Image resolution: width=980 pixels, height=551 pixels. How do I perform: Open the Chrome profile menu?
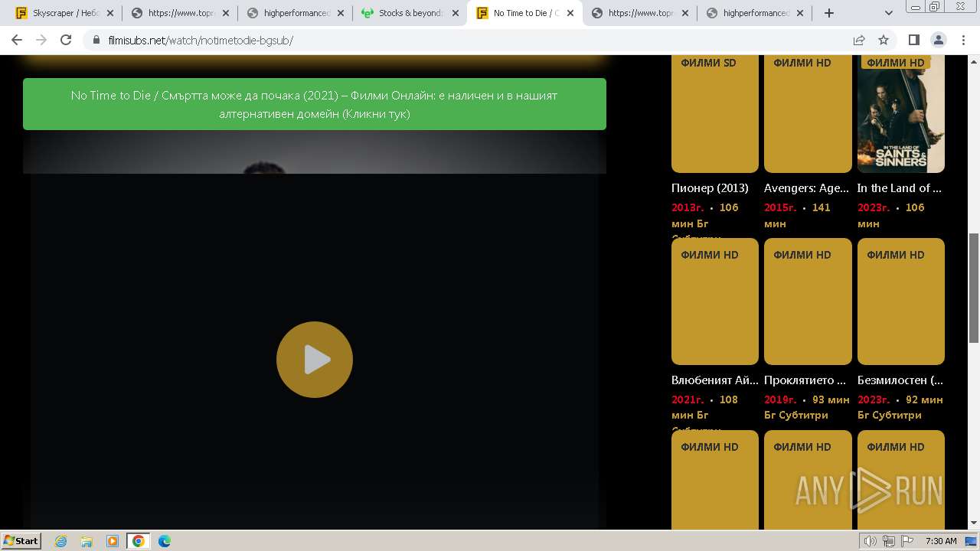[938, 40]
